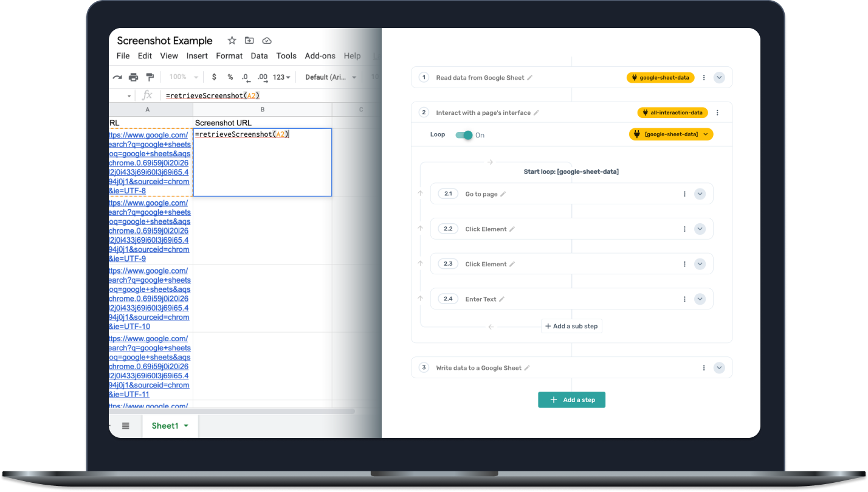The image size is (868, 492).
Task: Switch to the Sheet1 tab
Action: pos(170,426)
